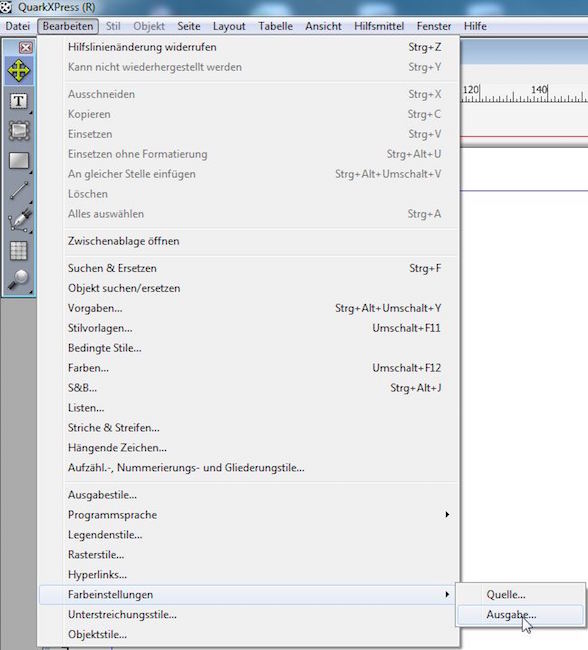Select the Text Content tool
The image size is (588, 650).
point(19,101)
